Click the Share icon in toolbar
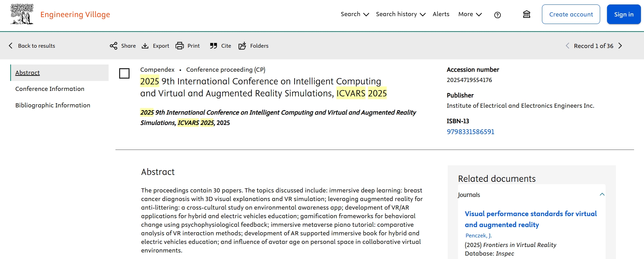This screenshot has width=644, height=259. 114,46
